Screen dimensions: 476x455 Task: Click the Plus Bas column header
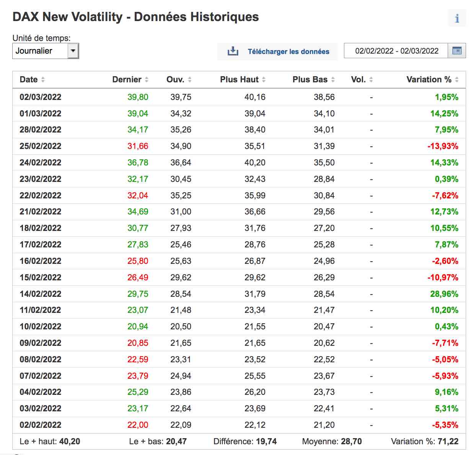pyautogui.click(x=310, y=80)
